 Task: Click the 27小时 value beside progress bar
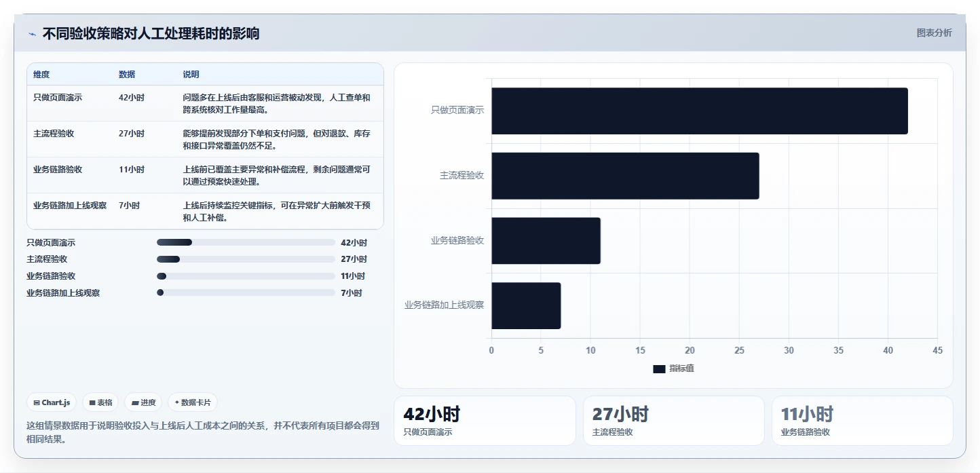tap(354, 259)
